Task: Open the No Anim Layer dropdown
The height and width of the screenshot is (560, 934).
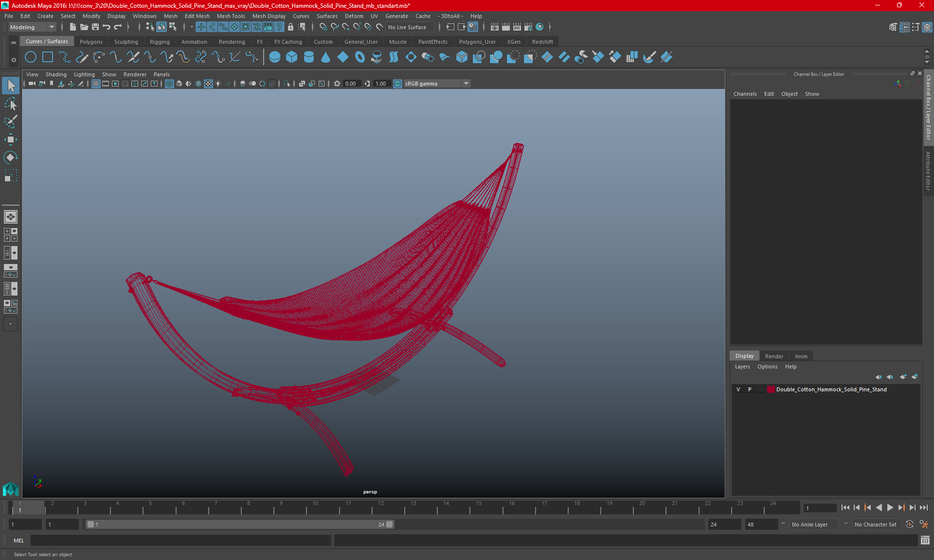Action: [x=814, y=525]
